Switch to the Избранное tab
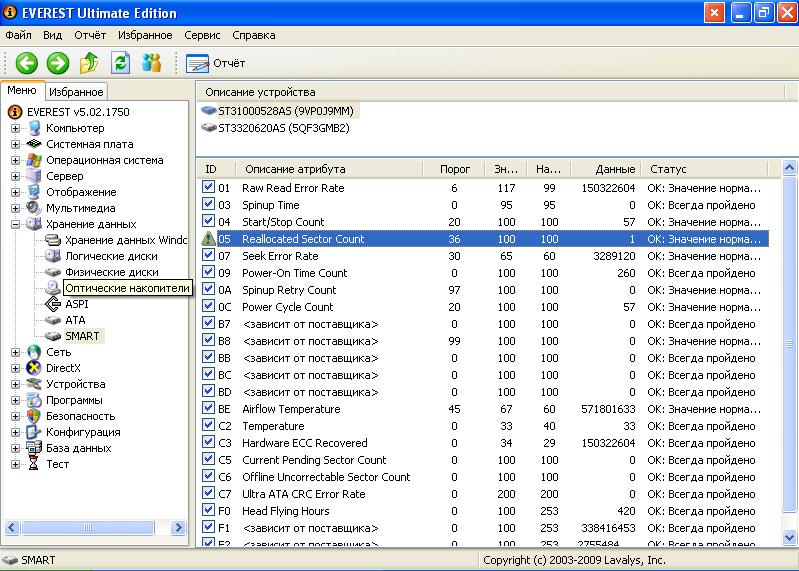The image size is (799, 571). click(77, 92)
